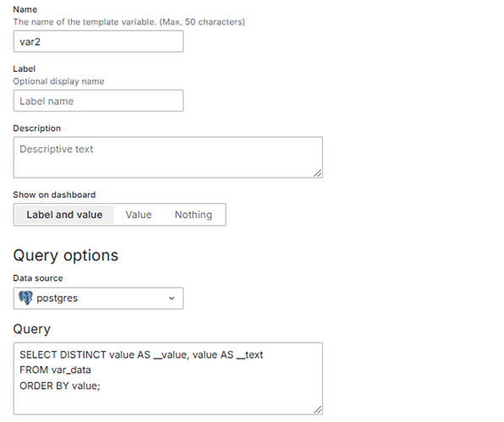Image resolution: width=504 pixels, height=422 pixels.
Task: Click the 'Name' field label
Action: pyautogui.click(x=25, y=9)
